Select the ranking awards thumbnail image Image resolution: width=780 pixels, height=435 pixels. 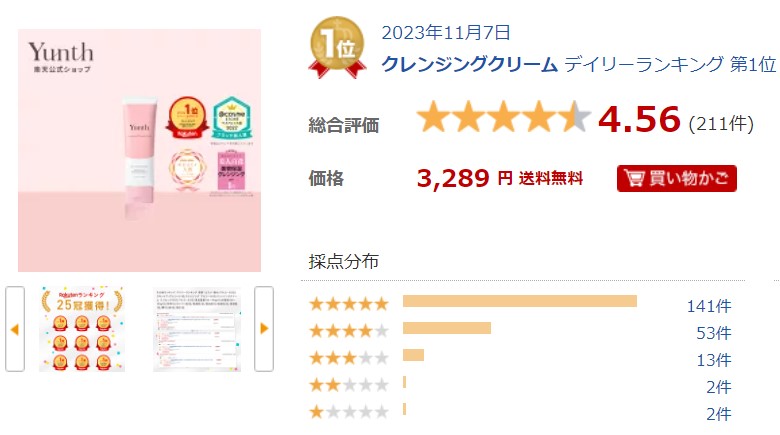coord(82,329)
